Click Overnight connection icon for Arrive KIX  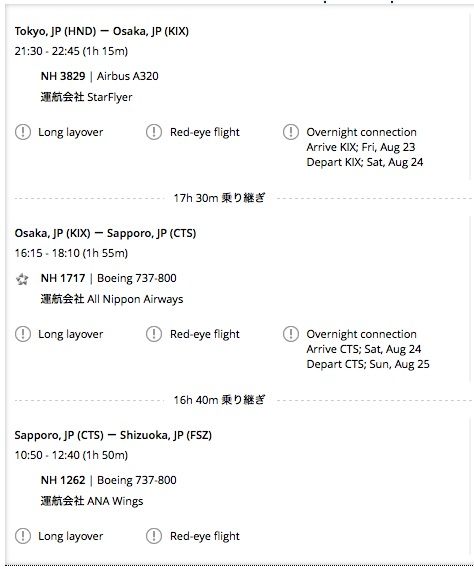coord(291,132)
